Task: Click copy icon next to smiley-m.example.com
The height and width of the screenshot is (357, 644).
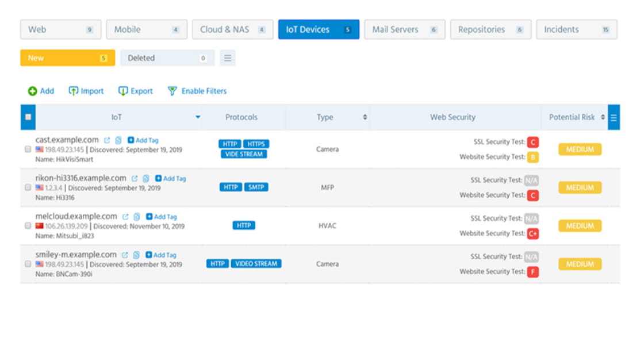Action: tap(136, 255)
